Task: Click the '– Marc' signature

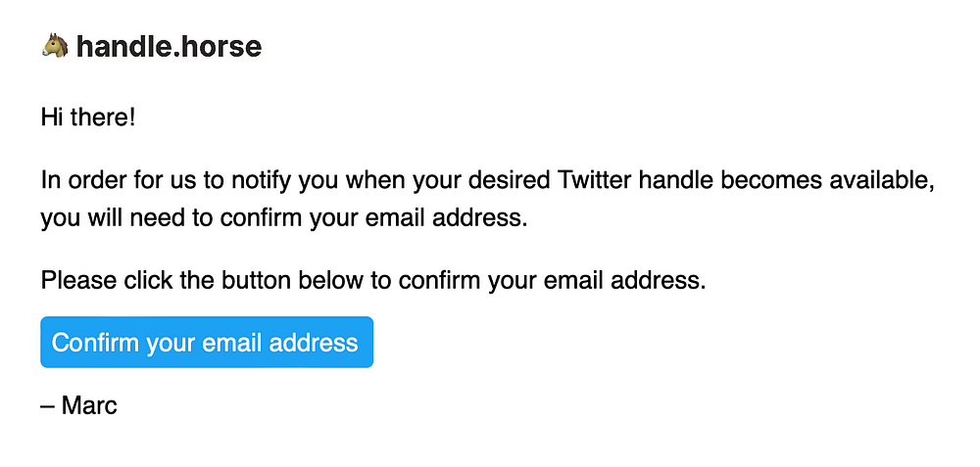Action: click(78, 405)
